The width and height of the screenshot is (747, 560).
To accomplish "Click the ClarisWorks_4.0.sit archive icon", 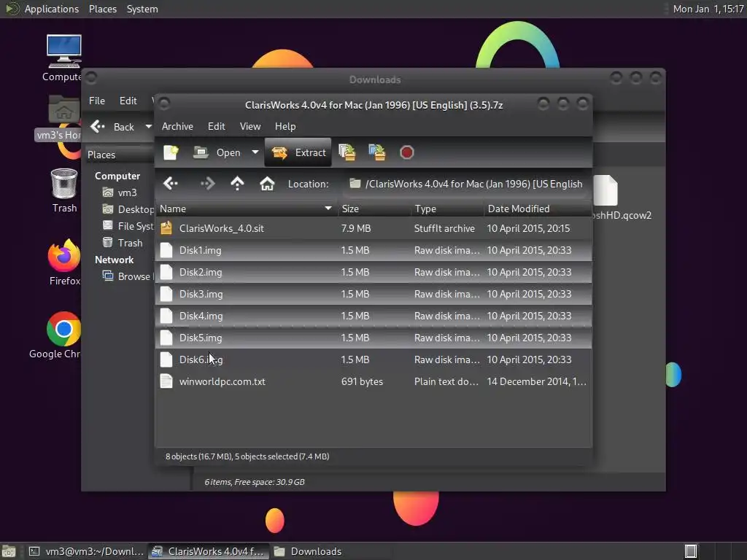I will [x=166, y=228].
